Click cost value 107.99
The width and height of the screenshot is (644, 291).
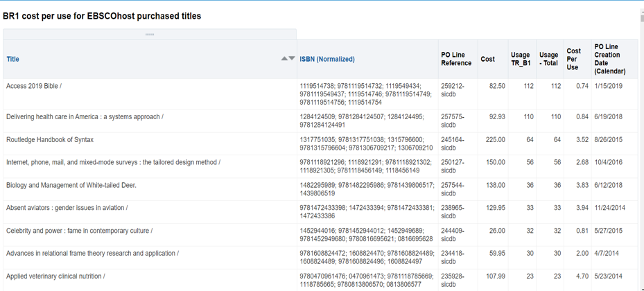pyautogui.click(x=496, y=276)
